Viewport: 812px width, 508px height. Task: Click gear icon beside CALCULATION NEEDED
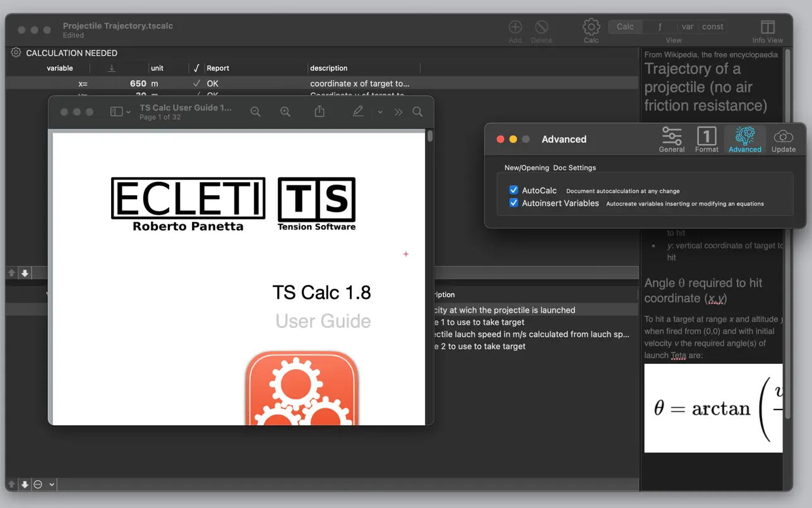[x=16, y=52]
